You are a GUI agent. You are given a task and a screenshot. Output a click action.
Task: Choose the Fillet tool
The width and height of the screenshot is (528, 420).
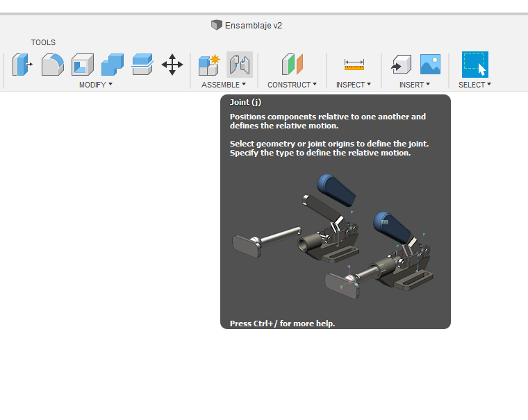tap(53, 65)
